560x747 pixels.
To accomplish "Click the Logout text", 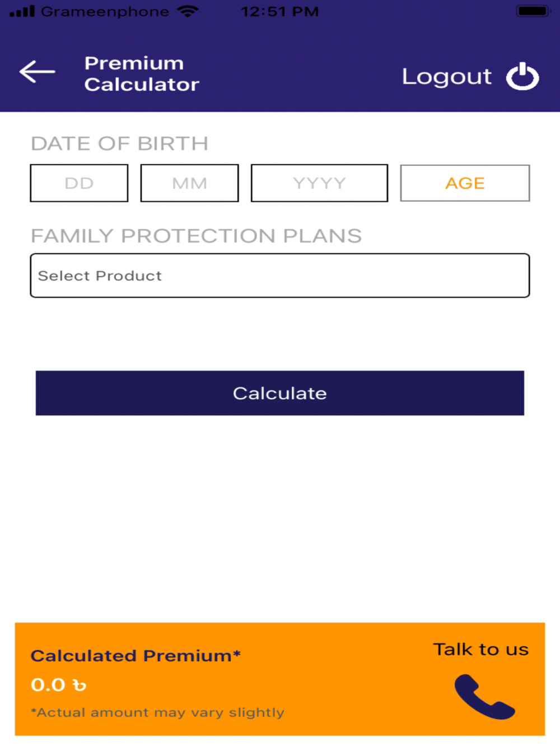I will pyautogui.click(x=446, y=77).
